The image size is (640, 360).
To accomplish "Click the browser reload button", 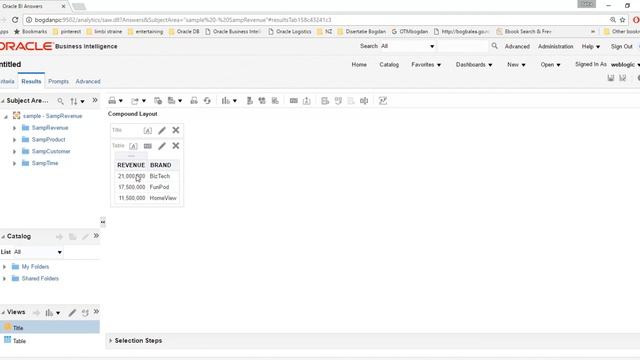I will coord(15,20).
